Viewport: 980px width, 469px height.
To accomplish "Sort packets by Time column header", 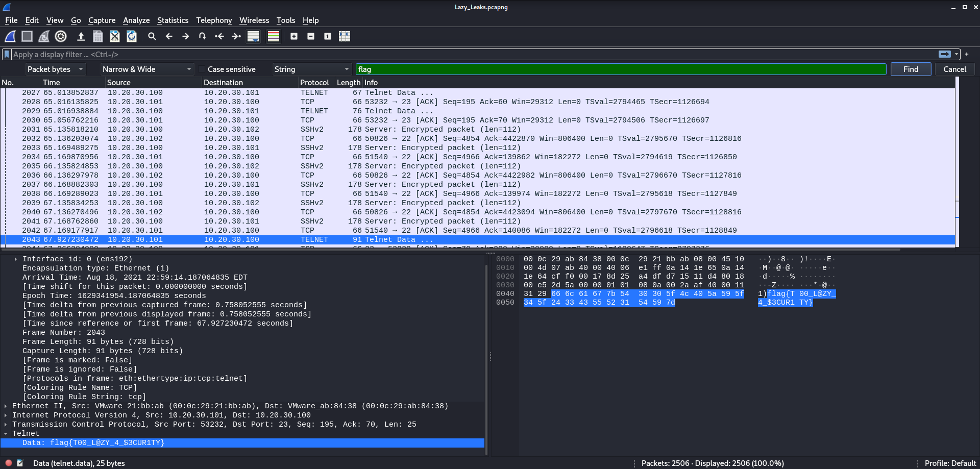I will 73,83.
